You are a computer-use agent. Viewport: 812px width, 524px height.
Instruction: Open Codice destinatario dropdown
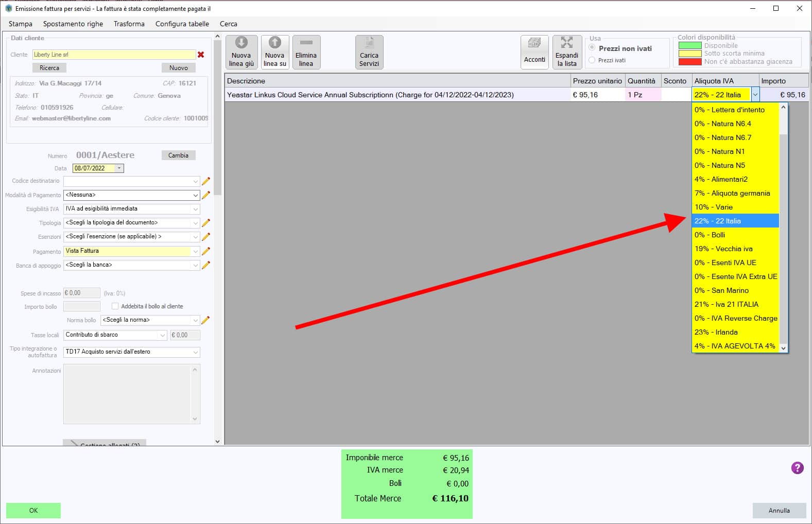tap(195, 181)
